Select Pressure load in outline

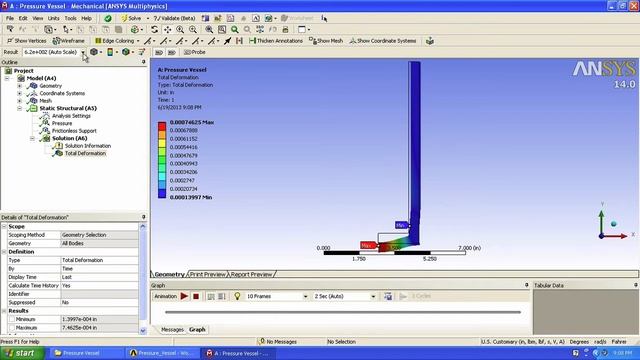tap(62, 123)
